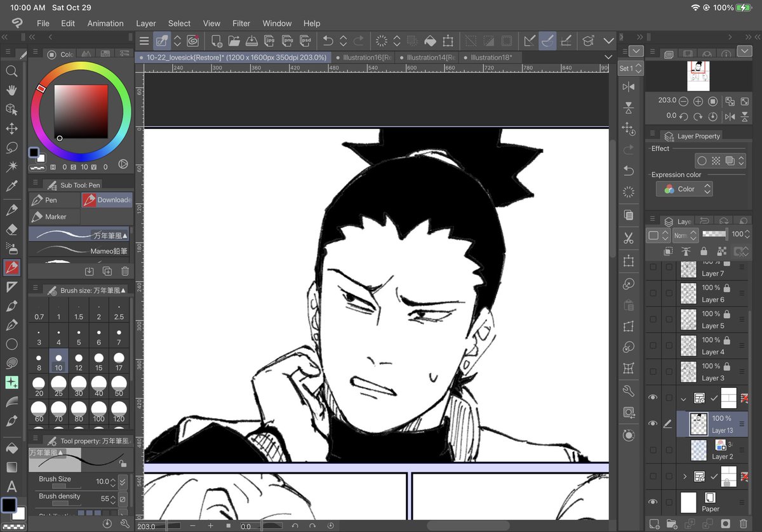
Task: Click the color wheel hue ring
Action: tap(81, 67)
